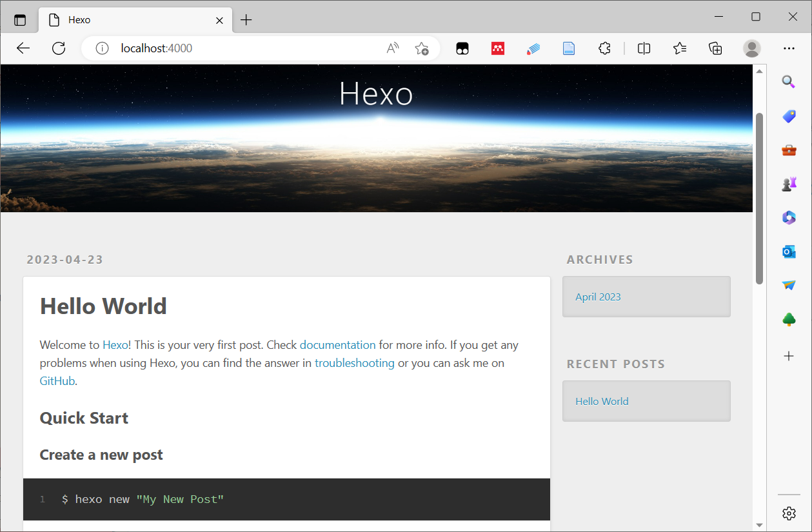Open Settings and more ellipsis menu
Viewport: 812px width, 532px height.
(x=789, y=48)
